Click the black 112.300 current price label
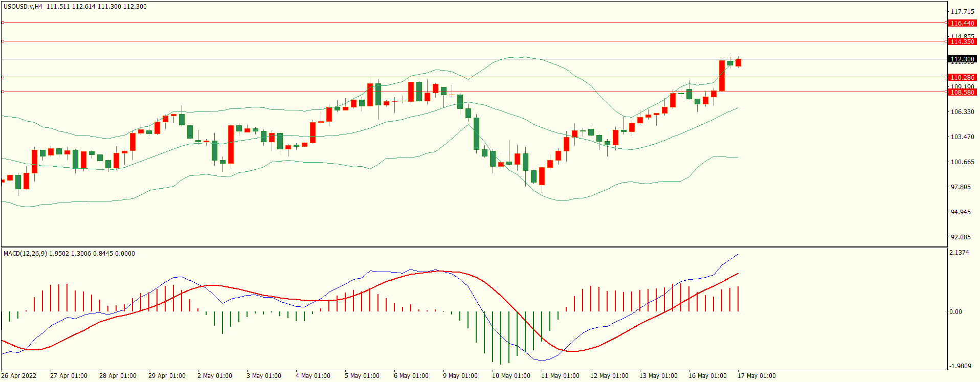 [962, 59]
